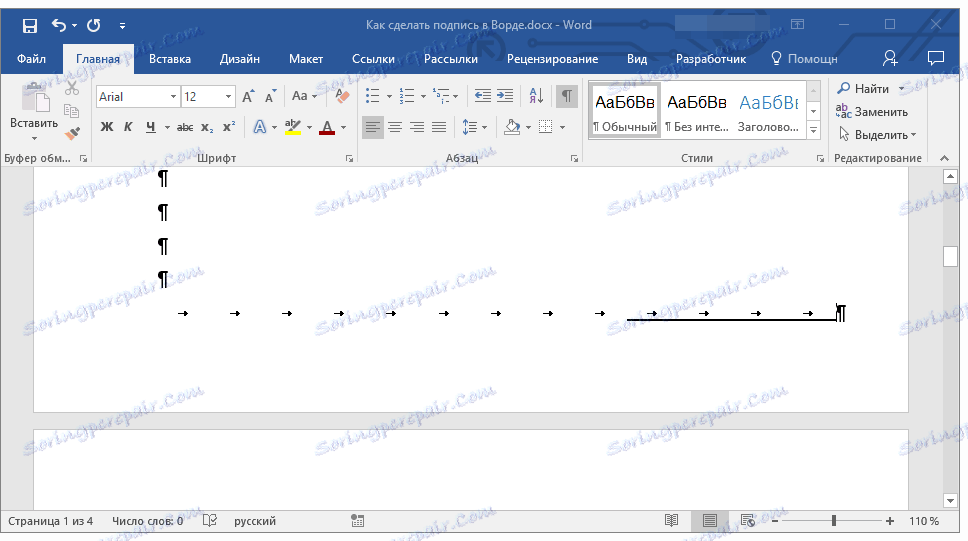The height and width of the screenshot is (541, 968).
Task: Select the Без интервала style
Action: (x=696, y=110)
